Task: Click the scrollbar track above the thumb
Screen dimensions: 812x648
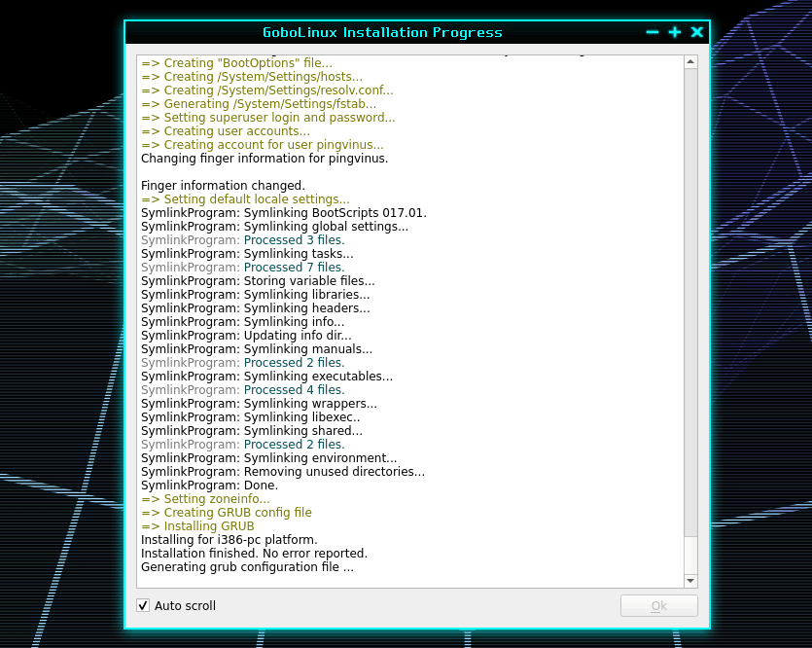Action: click(x=690, y=302)
